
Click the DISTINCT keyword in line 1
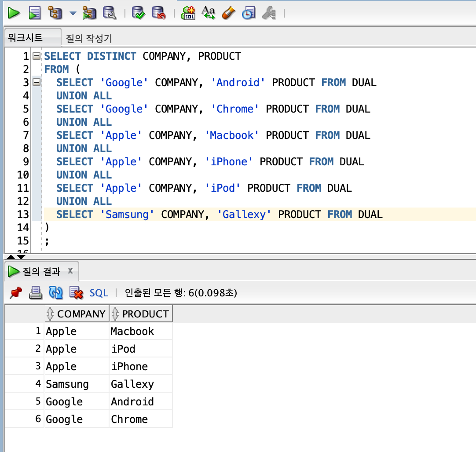point(111,56)
